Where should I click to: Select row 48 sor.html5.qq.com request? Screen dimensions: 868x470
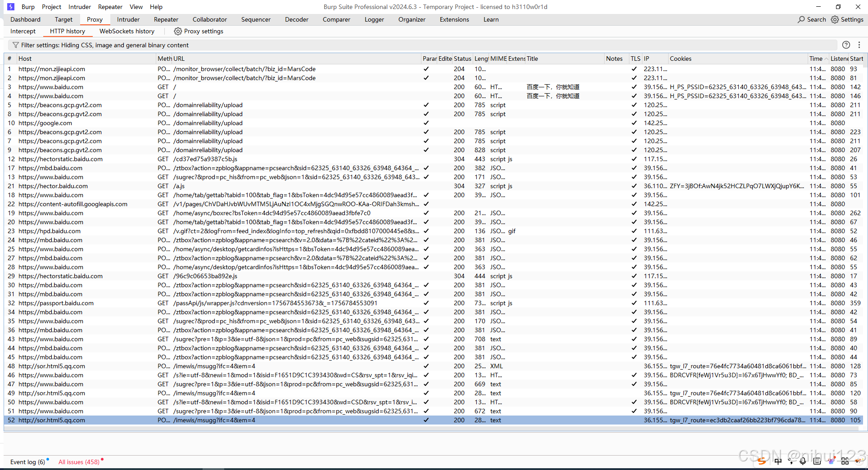pos(433,366)
